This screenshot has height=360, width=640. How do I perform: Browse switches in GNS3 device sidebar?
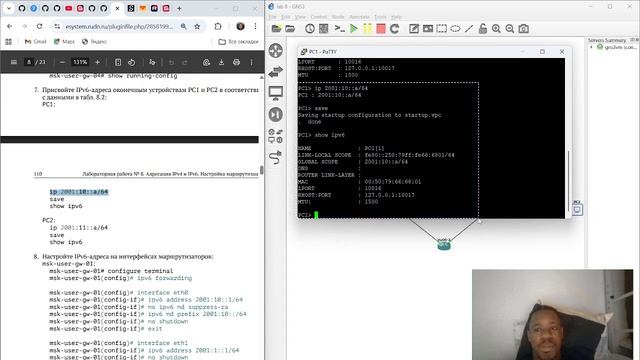[x=276, y=72]
